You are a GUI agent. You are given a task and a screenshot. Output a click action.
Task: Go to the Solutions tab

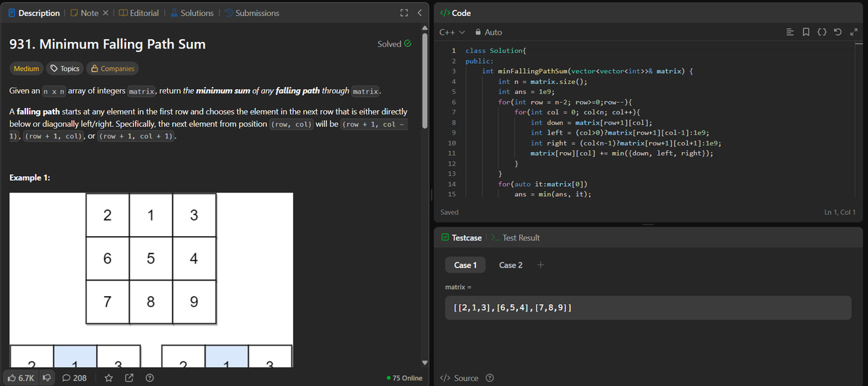[x=191, y=13]
